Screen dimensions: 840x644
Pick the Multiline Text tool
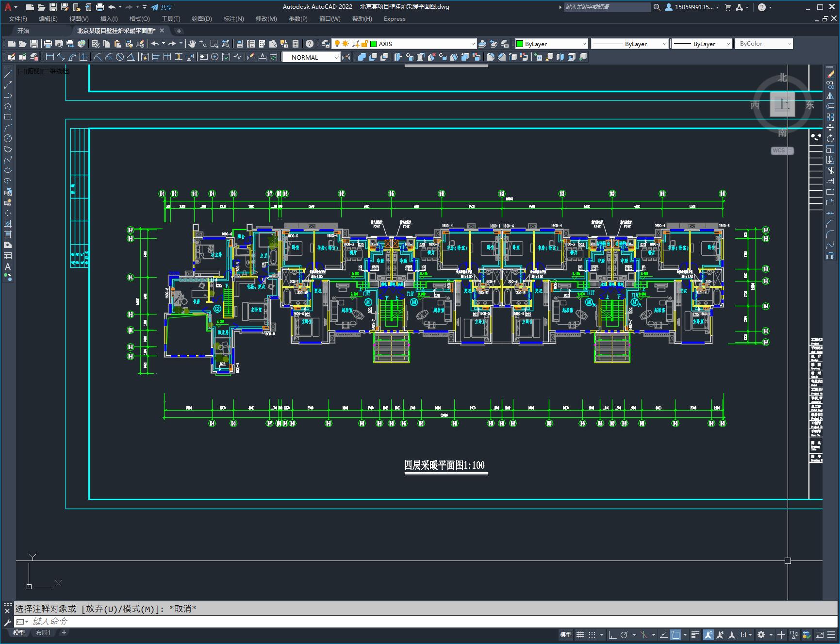[8, 266]
